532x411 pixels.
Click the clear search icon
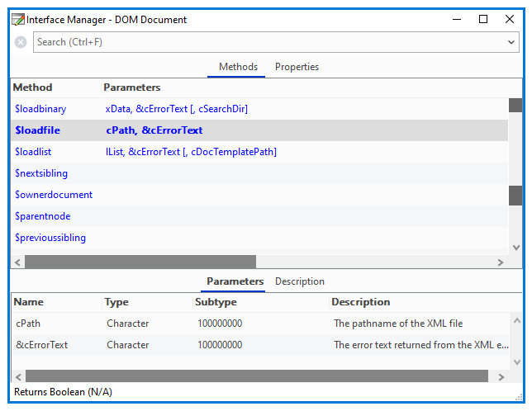(21, 42)
